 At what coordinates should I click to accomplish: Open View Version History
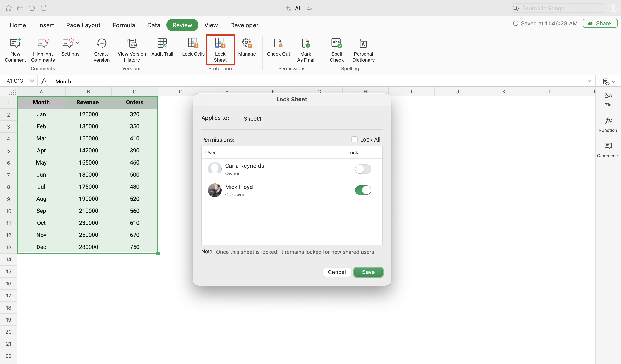[x=132, y=44]
